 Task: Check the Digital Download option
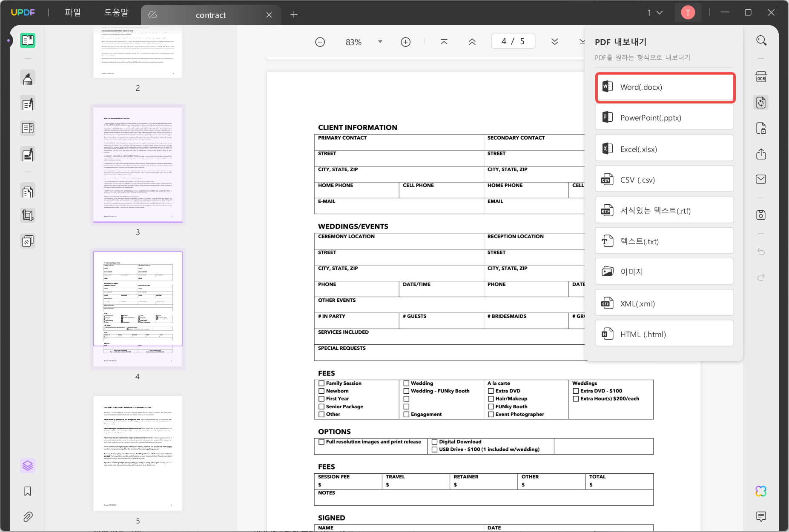click(x=435, y=442)
